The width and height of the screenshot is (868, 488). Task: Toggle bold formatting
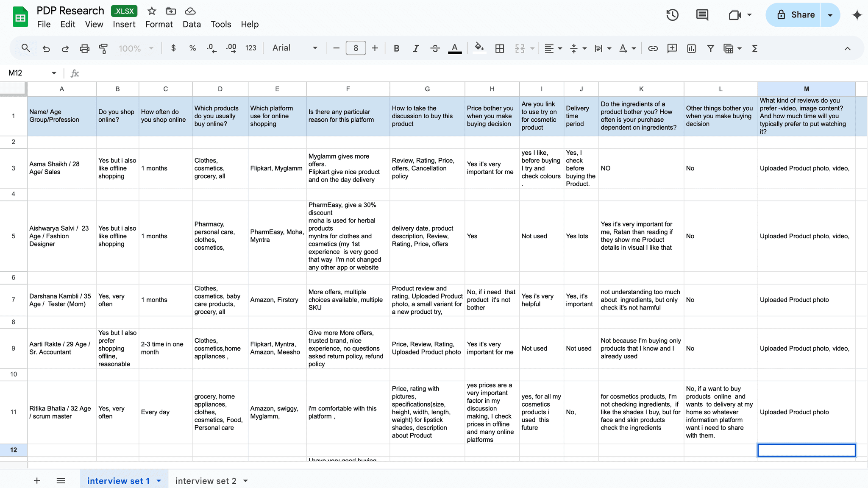(396, 48)
